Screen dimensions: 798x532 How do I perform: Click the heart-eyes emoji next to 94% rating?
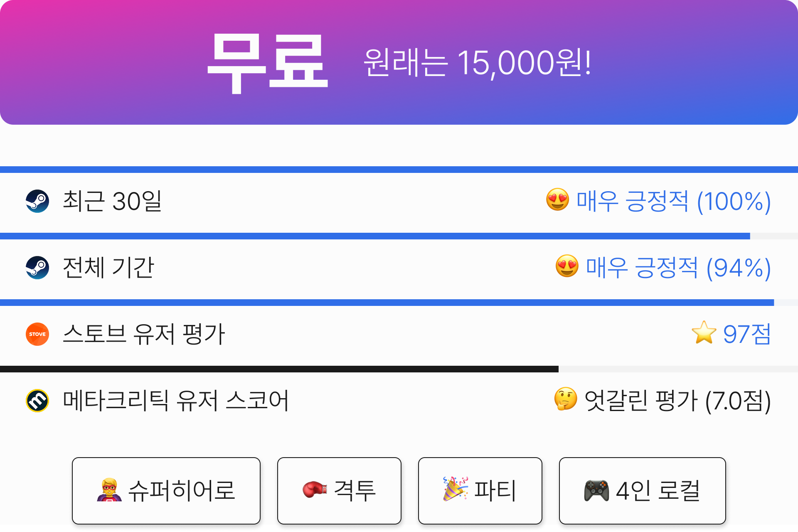pos(567,266)
